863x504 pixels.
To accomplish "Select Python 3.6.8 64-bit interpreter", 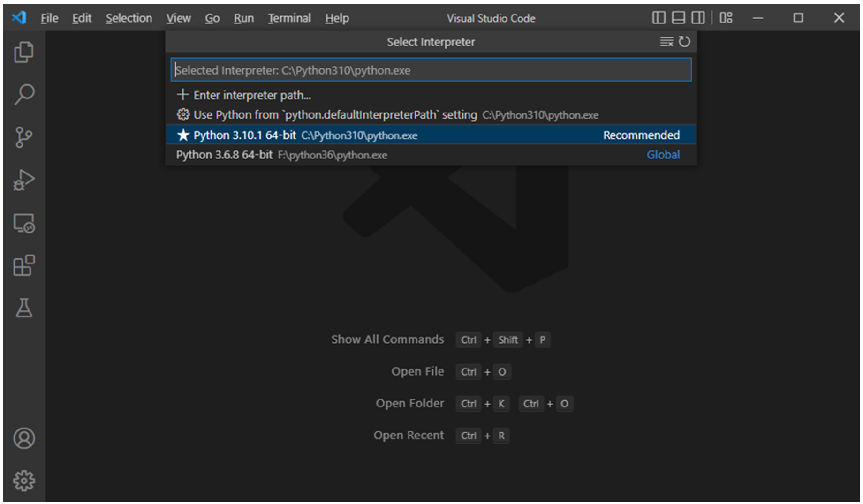I will [281, 155].
